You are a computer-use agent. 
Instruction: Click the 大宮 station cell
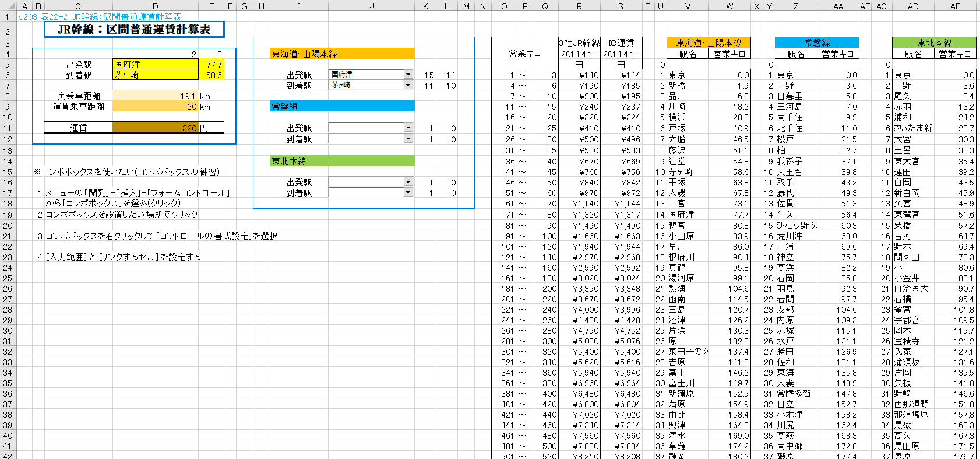(x=913, y=139)
